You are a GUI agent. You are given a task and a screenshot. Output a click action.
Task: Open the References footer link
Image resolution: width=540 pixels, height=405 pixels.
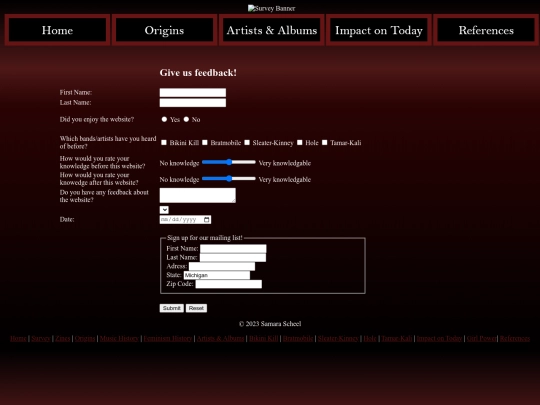click(515, 339)
